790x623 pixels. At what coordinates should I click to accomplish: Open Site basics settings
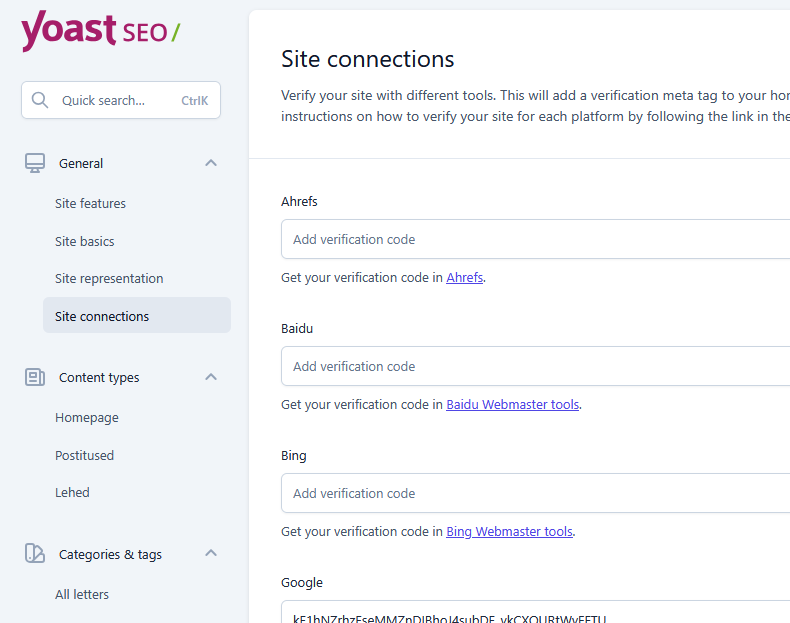tap(85, 241)
